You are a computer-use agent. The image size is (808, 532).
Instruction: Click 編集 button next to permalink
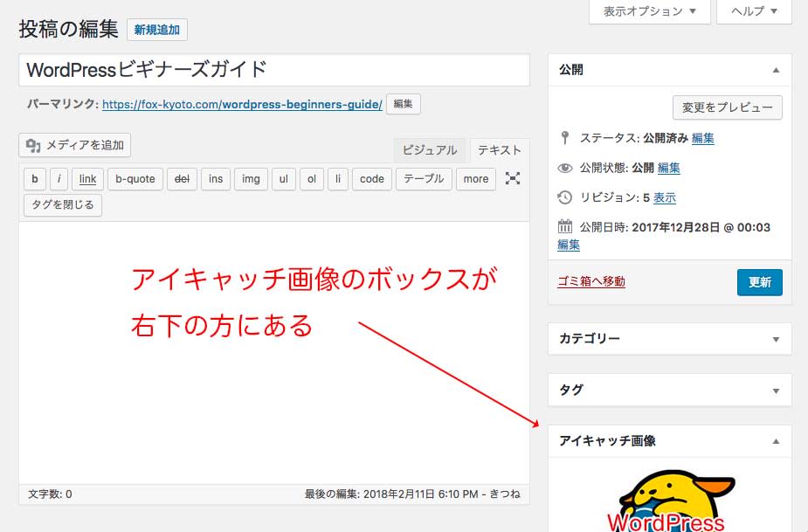click(x=403, y=104)
